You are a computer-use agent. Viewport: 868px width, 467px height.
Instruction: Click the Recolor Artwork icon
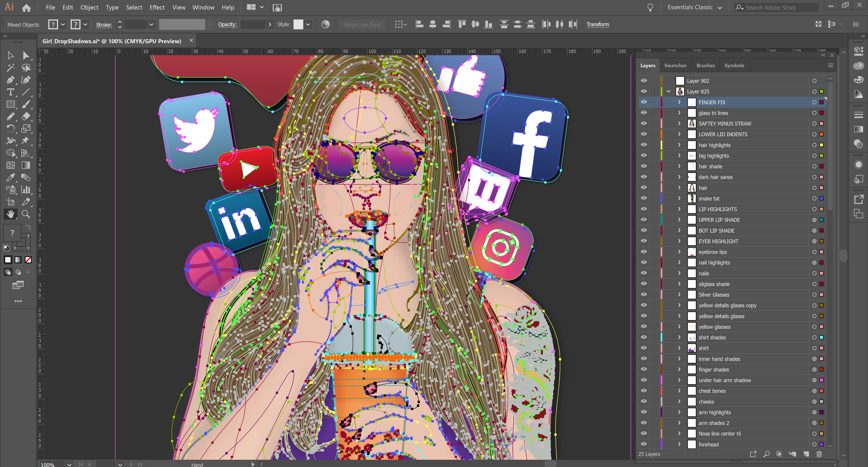coord(326,24)
